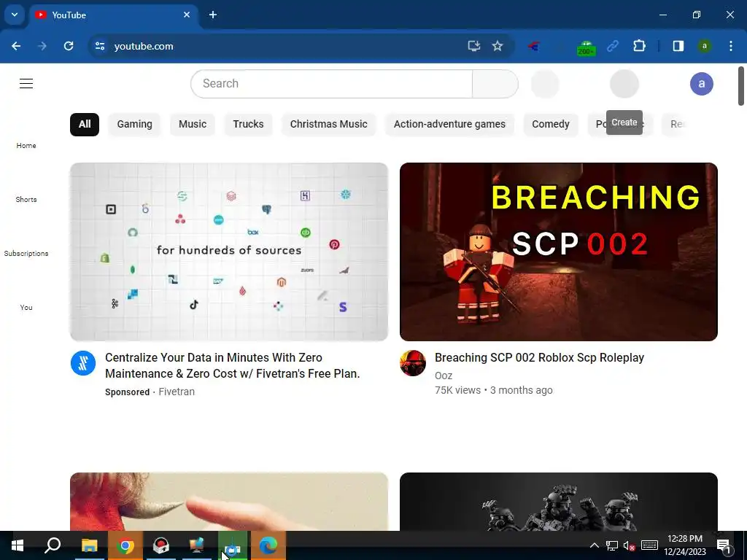Open tab search dropdown arrow
This screenshot has width=747, height=560.
(x=15, y=15)
